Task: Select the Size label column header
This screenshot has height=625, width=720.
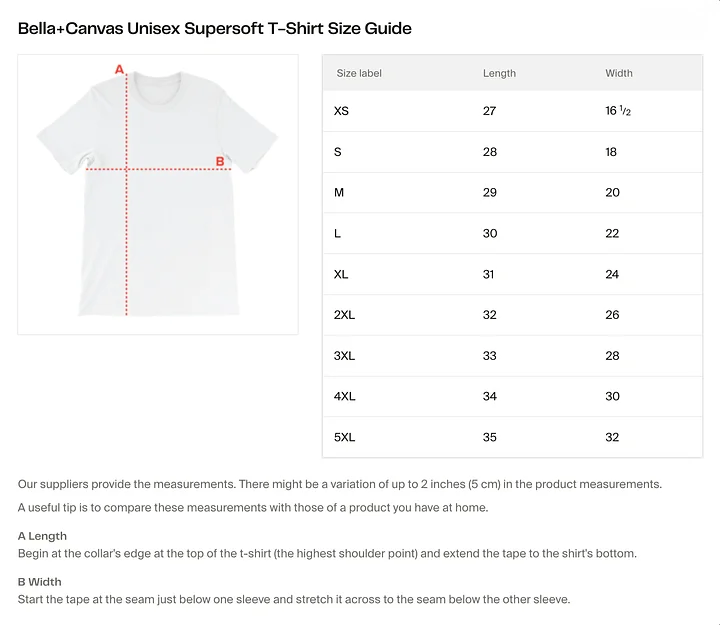Action: (359, 73)
